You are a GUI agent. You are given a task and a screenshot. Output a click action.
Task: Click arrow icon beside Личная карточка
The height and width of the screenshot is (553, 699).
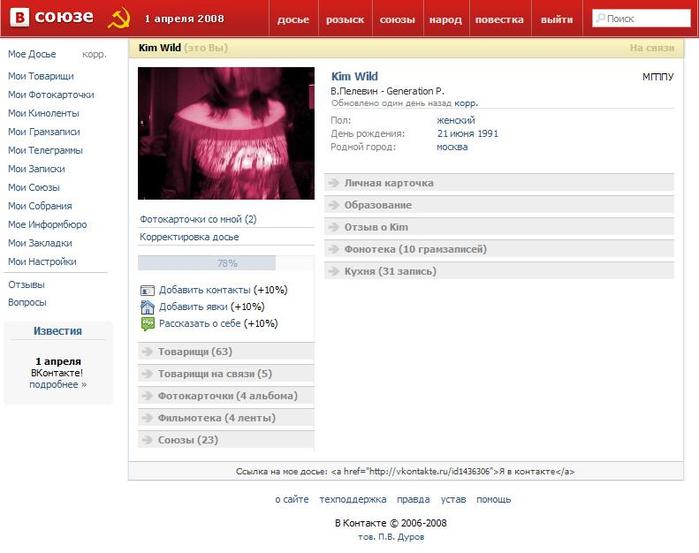tap(333, 183)
